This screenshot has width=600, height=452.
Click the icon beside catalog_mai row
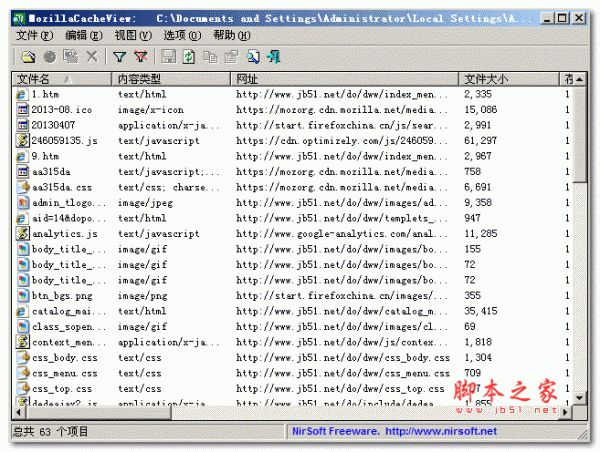[22, 311]
